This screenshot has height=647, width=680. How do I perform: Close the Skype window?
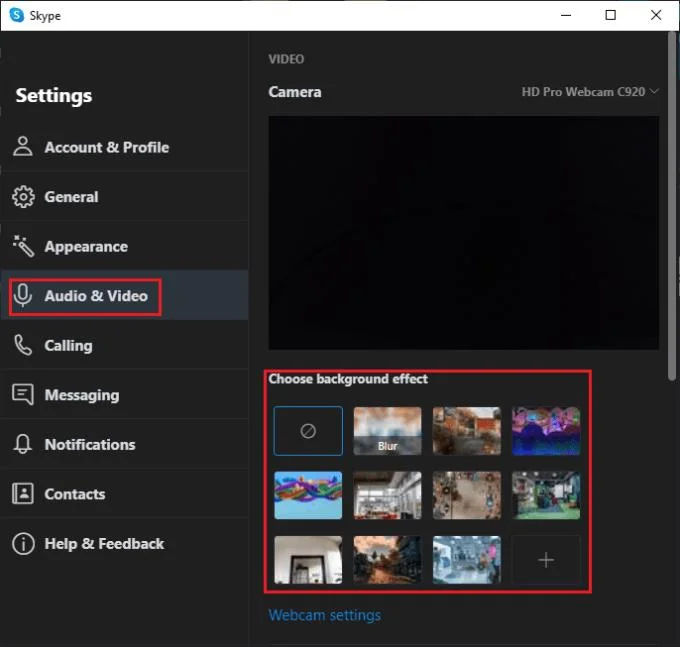coord(656,15)
